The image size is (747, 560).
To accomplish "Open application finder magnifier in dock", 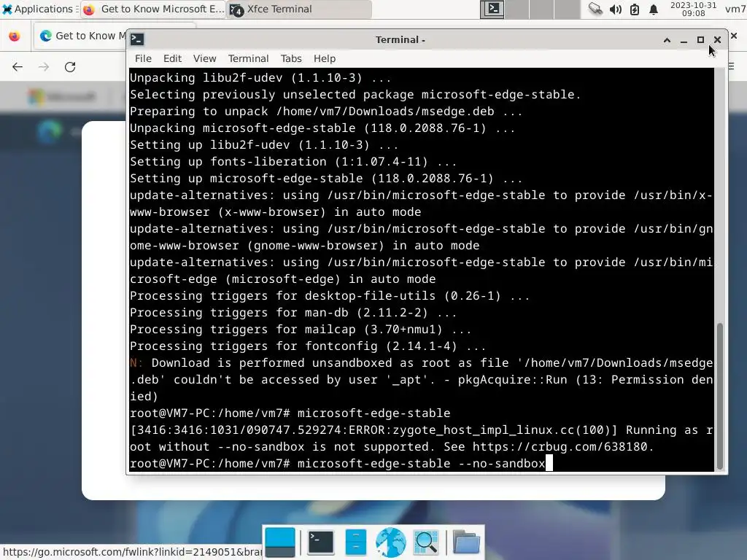I will click(426, 542).
